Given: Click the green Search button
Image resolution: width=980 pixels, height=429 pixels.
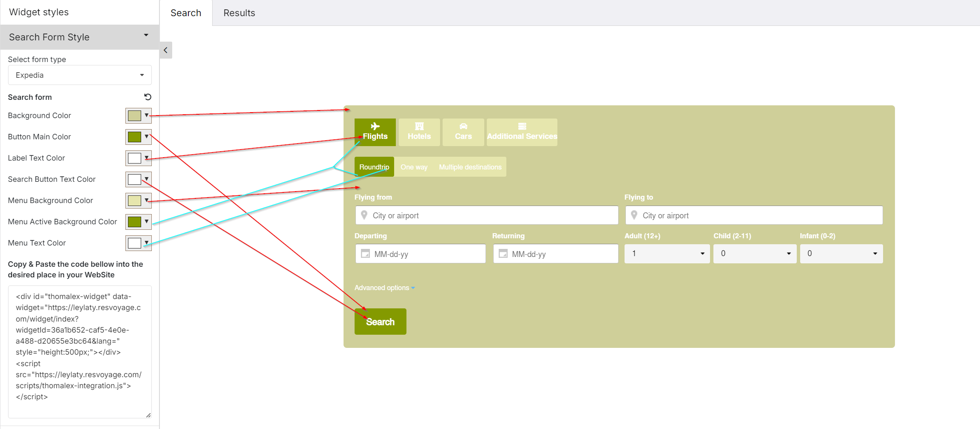Looking at the screenshot, I should pyautogui.click(x=381, y=322).
